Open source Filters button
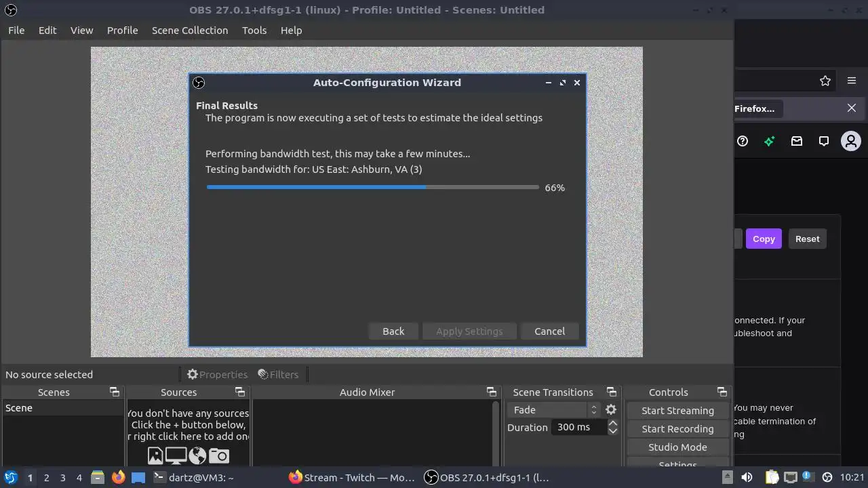868x488 pixels. coord(278,374)
